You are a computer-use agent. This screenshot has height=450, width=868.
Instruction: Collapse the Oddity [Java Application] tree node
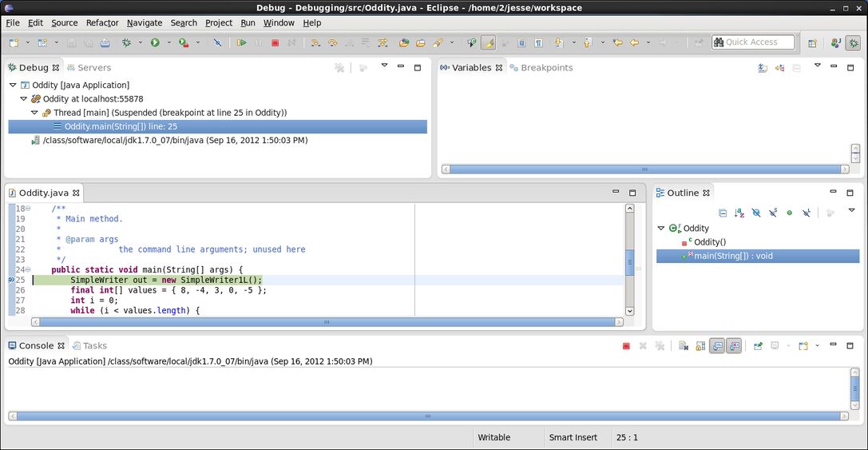tap(14, 86)
